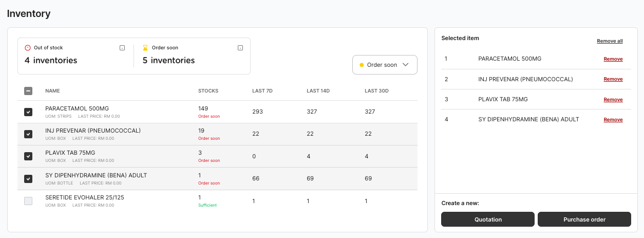Viewport: 644px width, 238px height.
Task: Create a new Purchase order
Action: [x=584, y=219]
